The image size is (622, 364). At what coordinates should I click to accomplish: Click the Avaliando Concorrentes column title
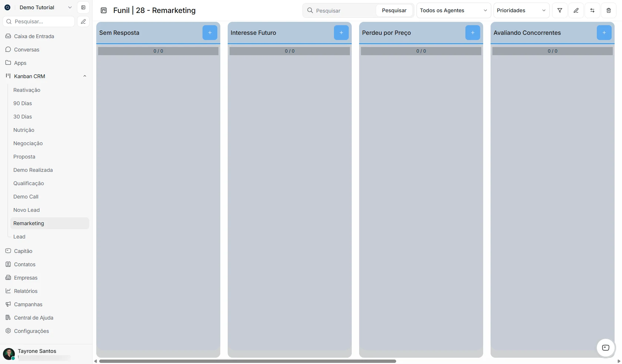coord(527,33)
